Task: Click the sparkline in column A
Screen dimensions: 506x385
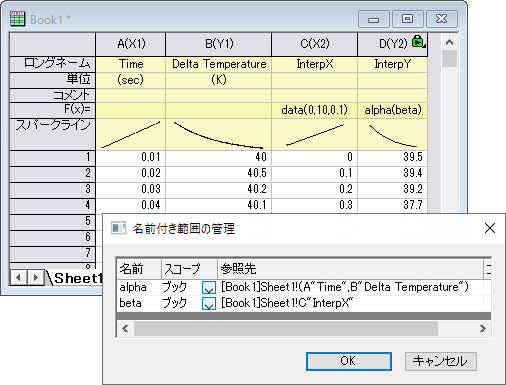Action: tap(131, 134)
